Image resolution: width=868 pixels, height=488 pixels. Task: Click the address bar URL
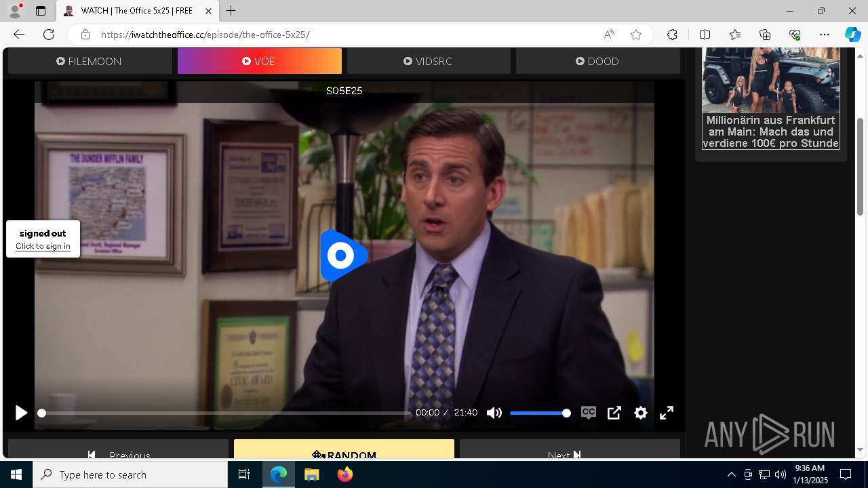(205, 35)
